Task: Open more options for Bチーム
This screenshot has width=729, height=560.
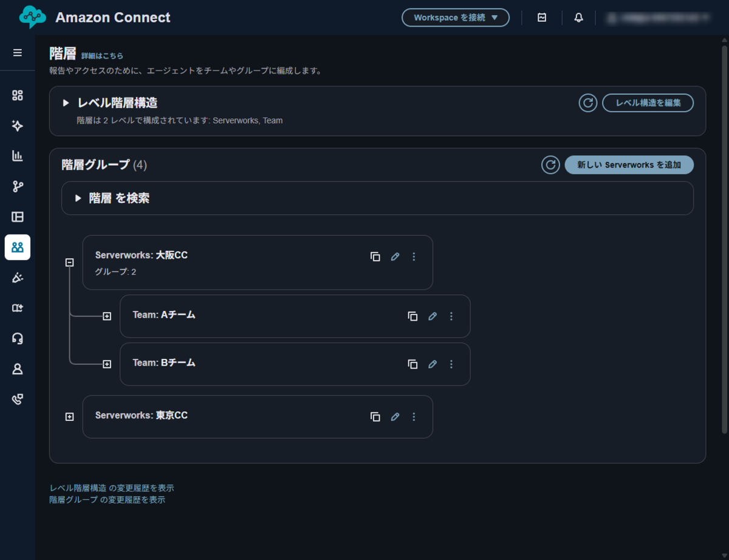Action: coord(451,364)
